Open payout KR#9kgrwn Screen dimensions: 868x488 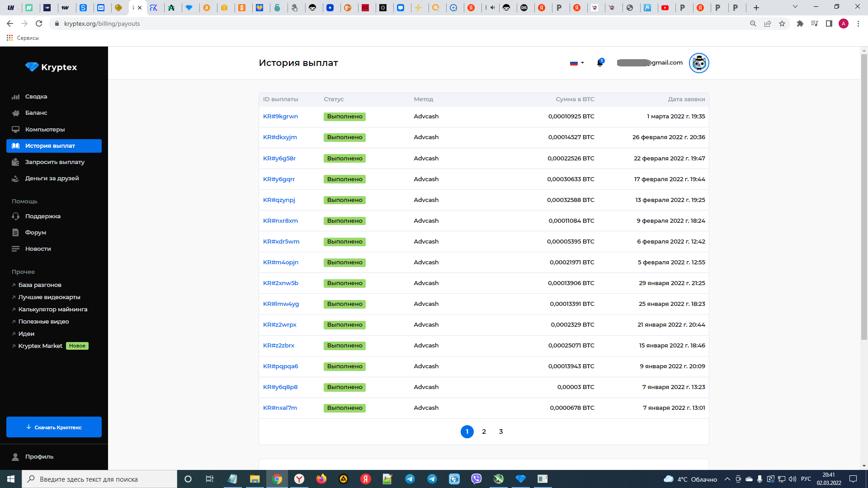pos(280,117)
